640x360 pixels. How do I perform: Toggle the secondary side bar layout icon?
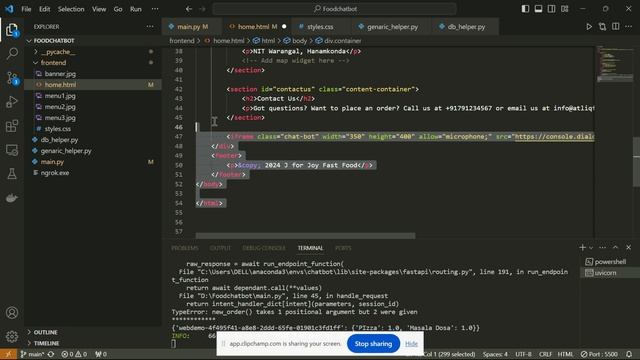[551, 9]
